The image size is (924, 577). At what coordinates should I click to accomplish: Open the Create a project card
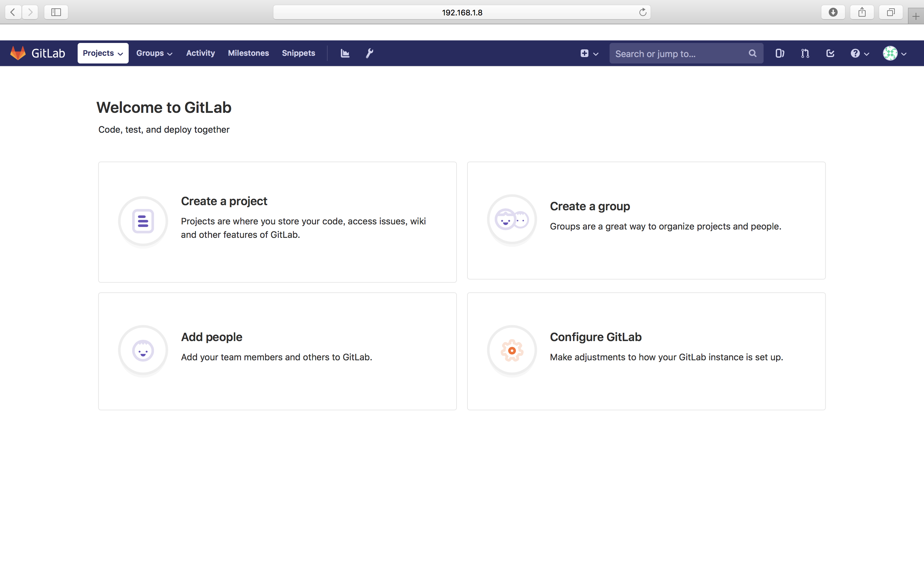277,221
